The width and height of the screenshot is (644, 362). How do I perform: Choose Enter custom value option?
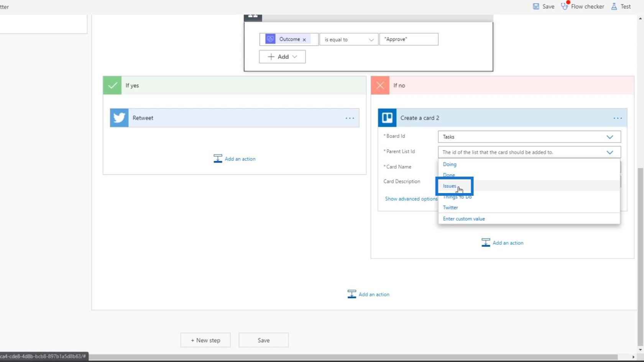point(464,219)
